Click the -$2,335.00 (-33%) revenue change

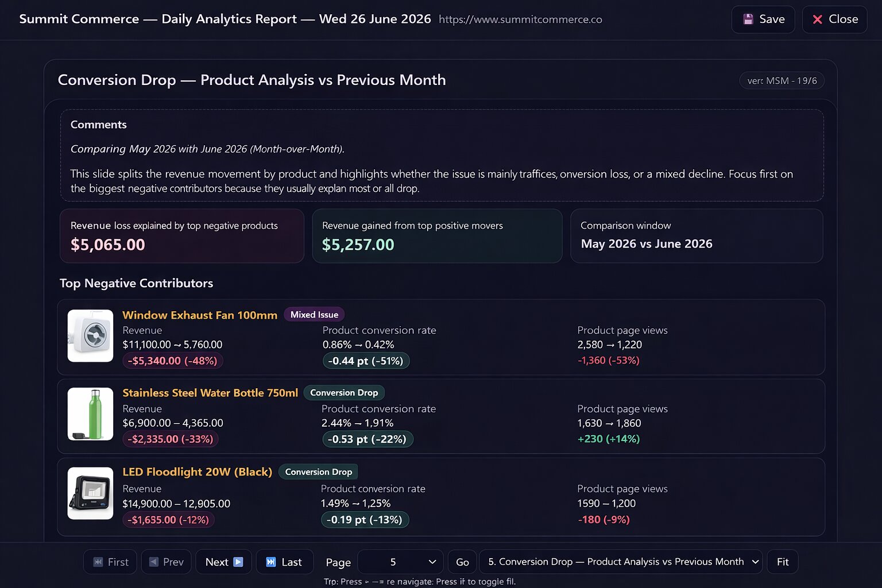171,439
